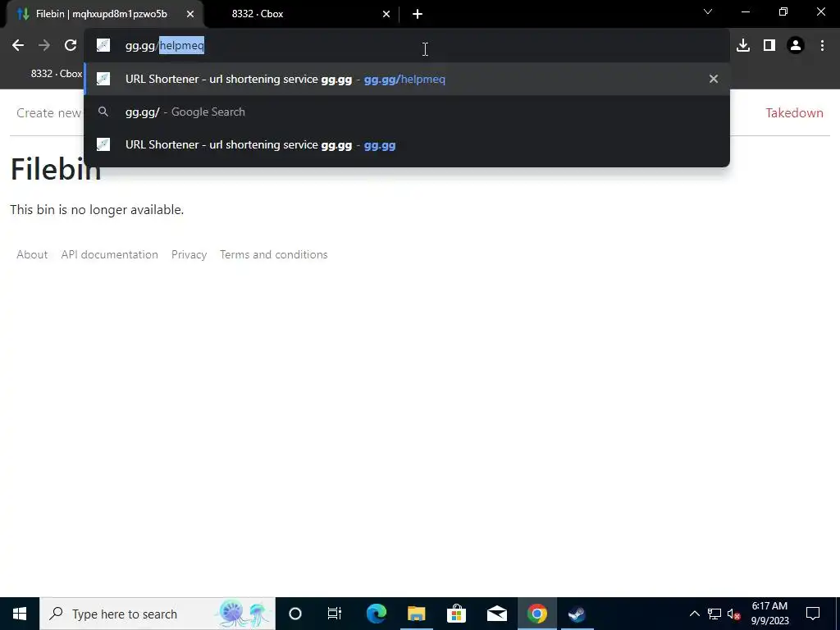Open the network status tray icon

(x=714, y=614)
